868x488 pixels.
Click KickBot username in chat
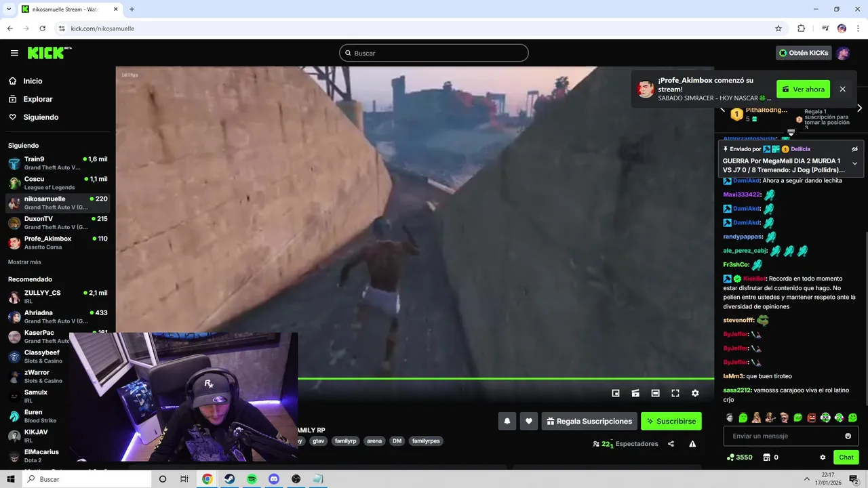tap(755, 279)
